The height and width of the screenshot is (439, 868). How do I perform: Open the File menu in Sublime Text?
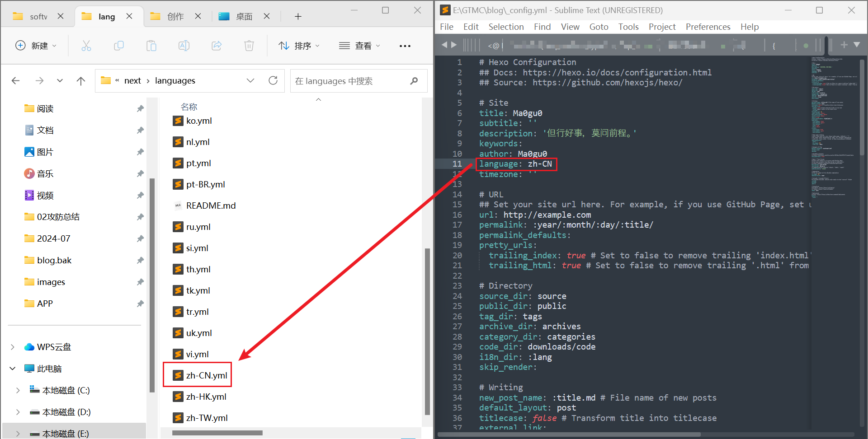click(447, 27)
